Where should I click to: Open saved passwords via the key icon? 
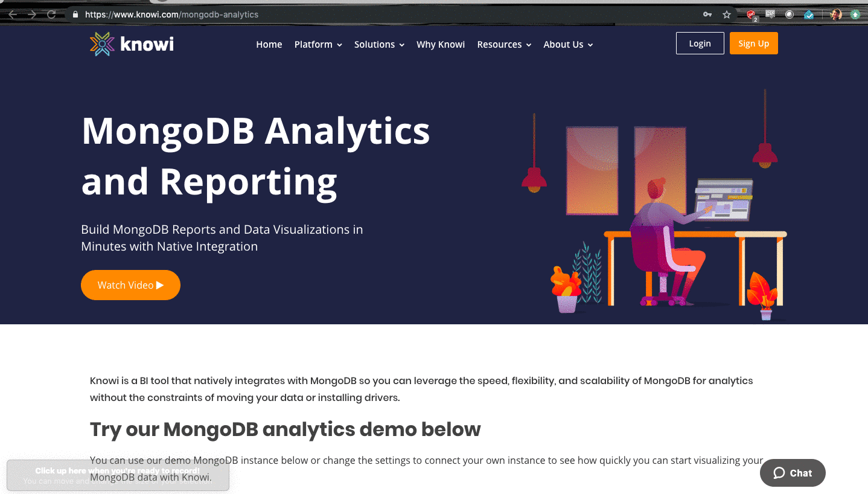707,14
